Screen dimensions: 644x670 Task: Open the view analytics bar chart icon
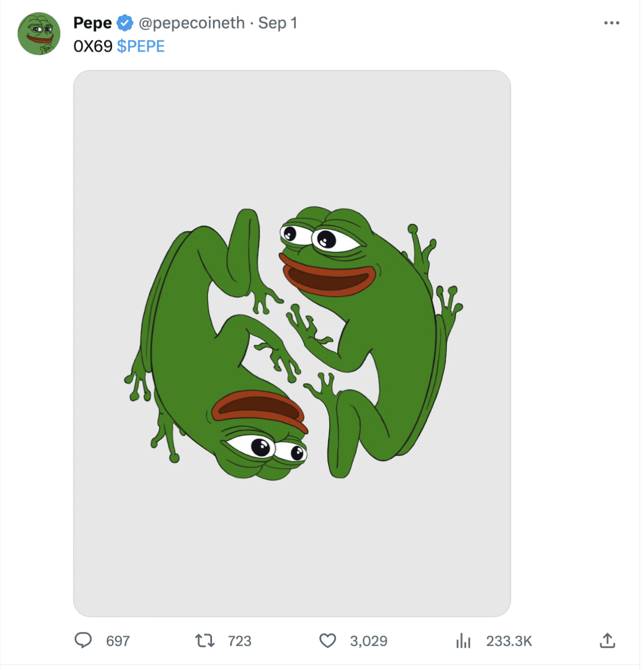(463, 640)
